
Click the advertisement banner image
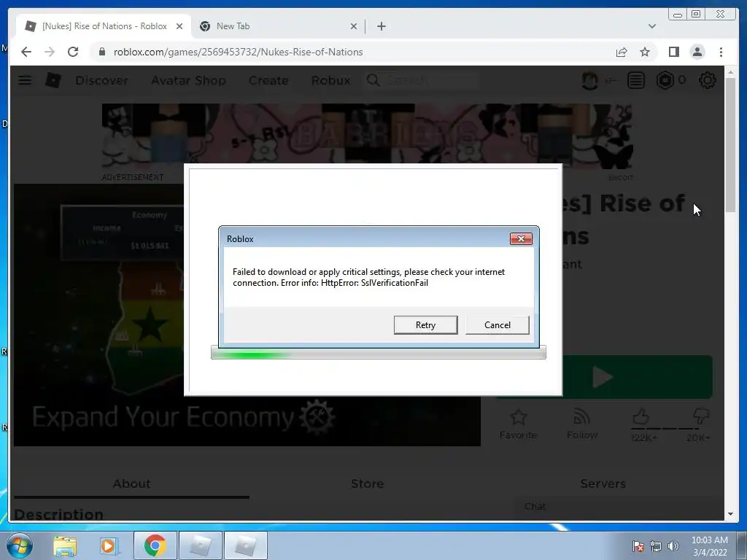click(368, 136)
